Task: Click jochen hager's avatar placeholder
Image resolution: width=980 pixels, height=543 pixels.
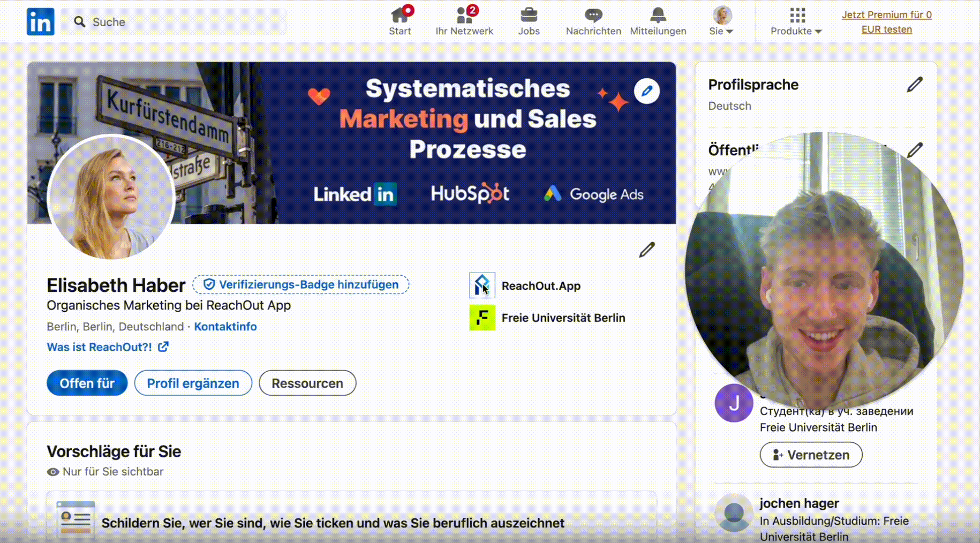Action: [734, 512]
